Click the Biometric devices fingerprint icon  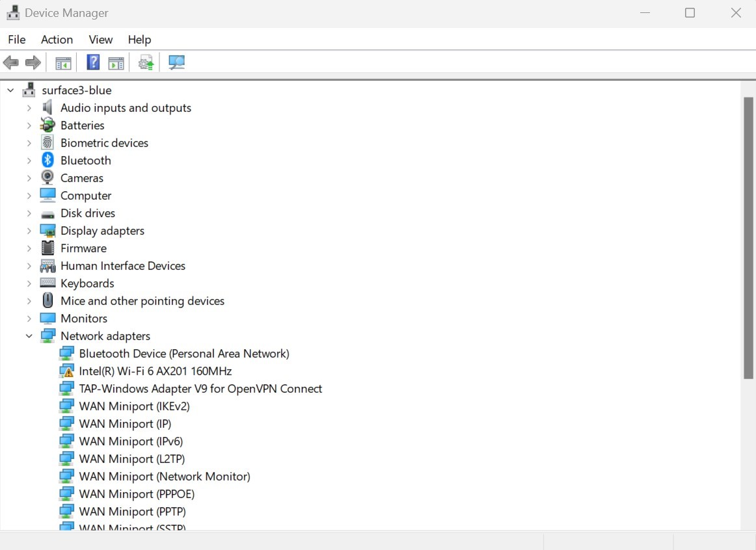[47, 142]
